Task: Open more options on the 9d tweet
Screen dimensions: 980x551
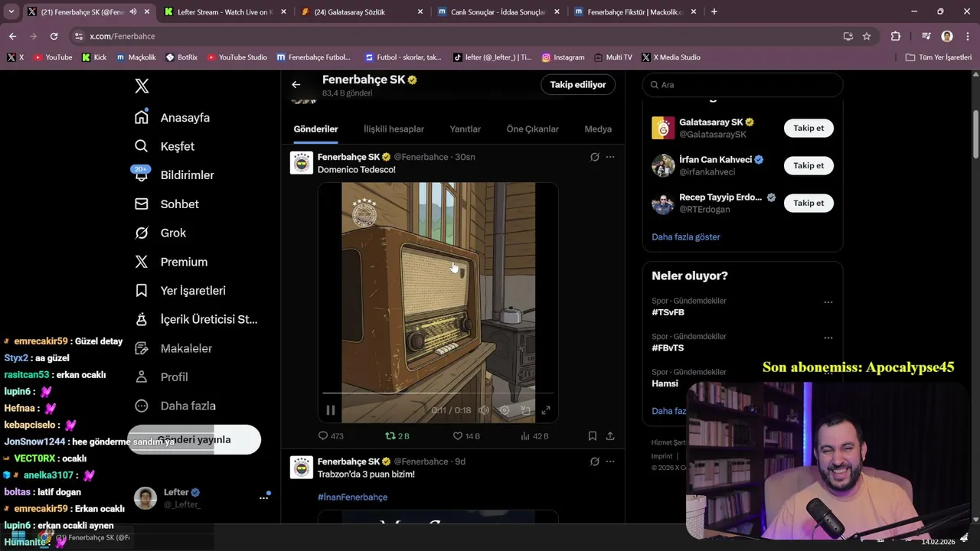Action: tap(610, 461)
